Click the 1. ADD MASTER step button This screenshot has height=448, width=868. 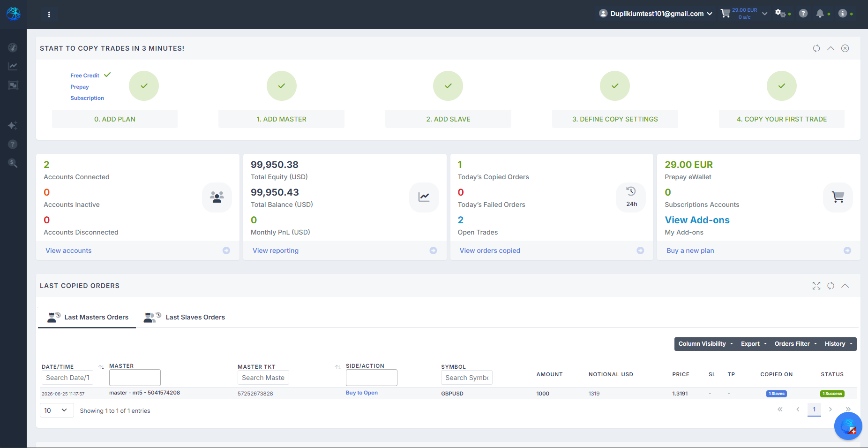[x=281, y=119]
